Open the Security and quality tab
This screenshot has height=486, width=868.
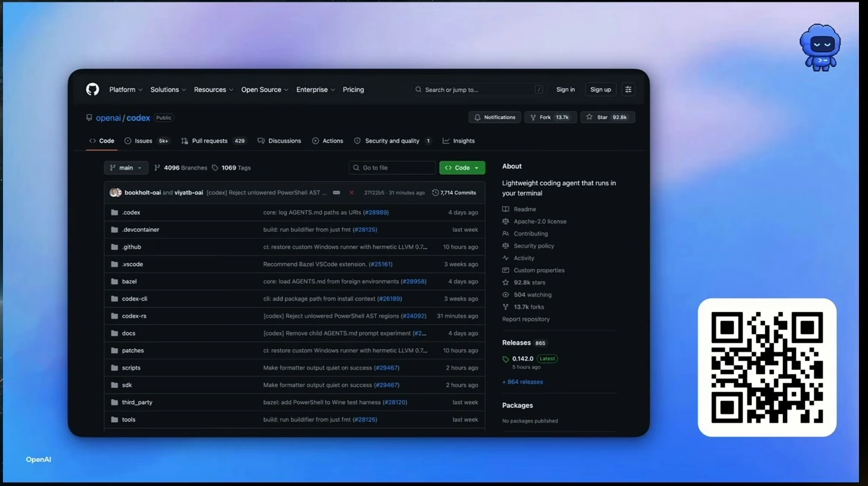click(392, 141)
